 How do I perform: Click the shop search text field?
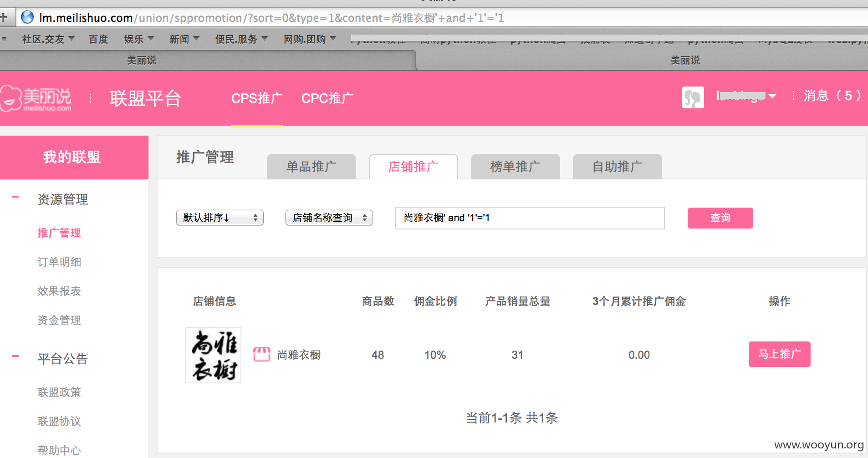click(530, 218)
